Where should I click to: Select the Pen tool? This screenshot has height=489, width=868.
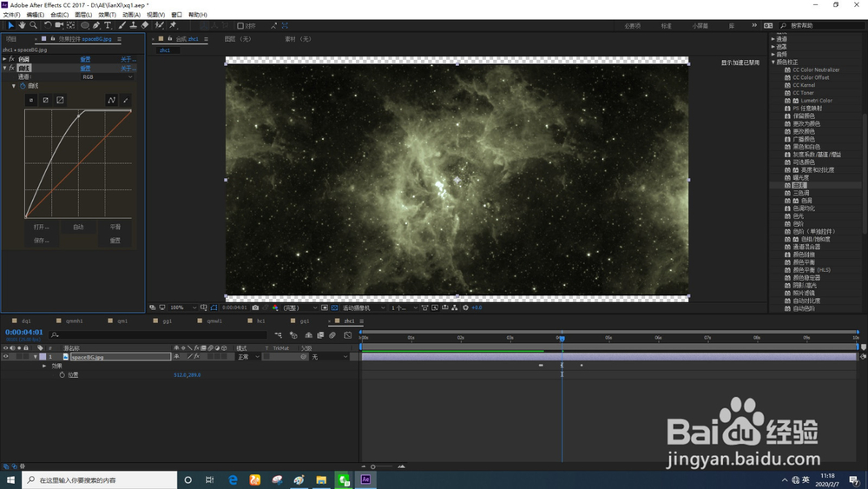[x=96, y=25]
